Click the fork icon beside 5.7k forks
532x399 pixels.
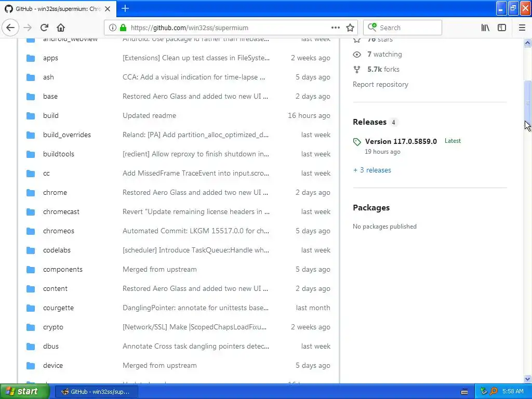pyautogui.click(x=356, y=69)
